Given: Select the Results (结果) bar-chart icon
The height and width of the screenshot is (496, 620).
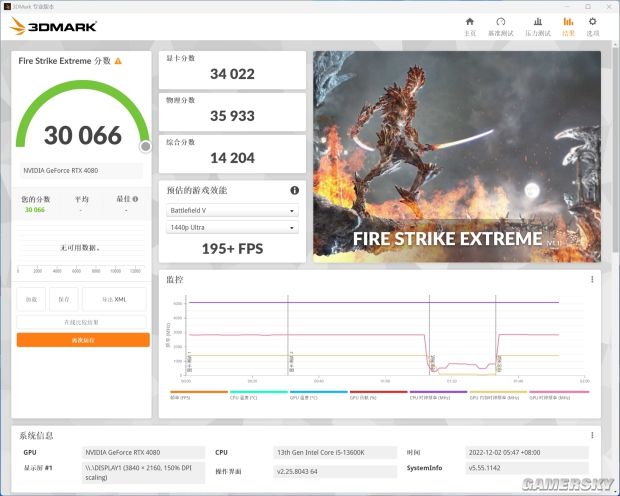Looking at the screenshot, I should 568,22.
